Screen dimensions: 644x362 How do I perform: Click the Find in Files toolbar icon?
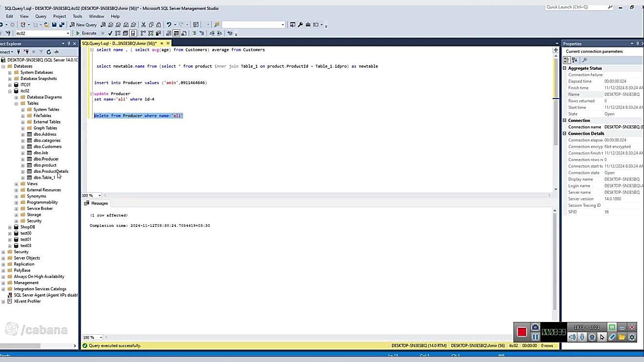(x=217, y=25)
